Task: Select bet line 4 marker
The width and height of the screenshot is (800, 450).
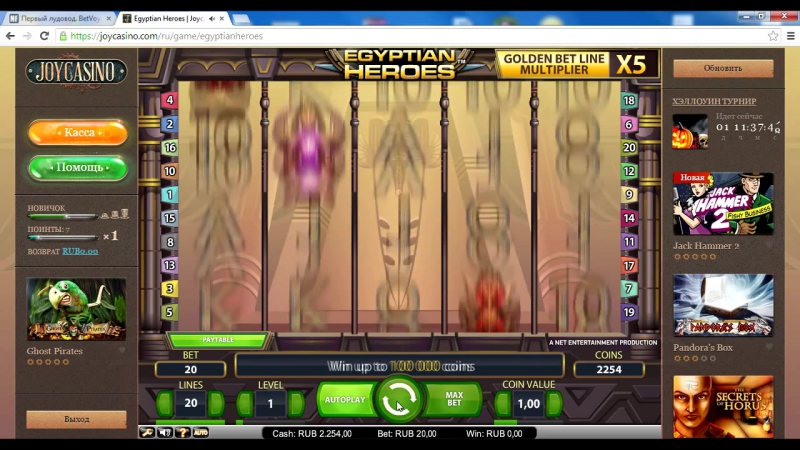Action: [x=169, y=100]
